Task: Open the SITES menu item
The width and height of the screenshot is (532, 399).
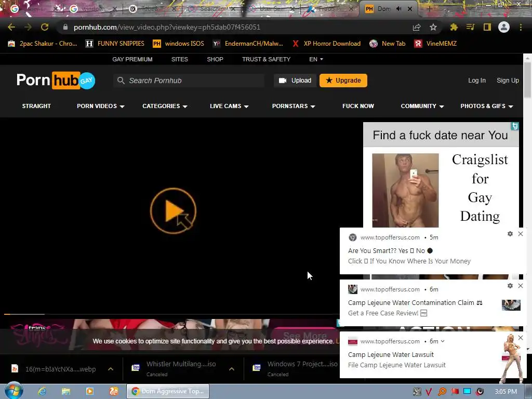Action: 179,59
